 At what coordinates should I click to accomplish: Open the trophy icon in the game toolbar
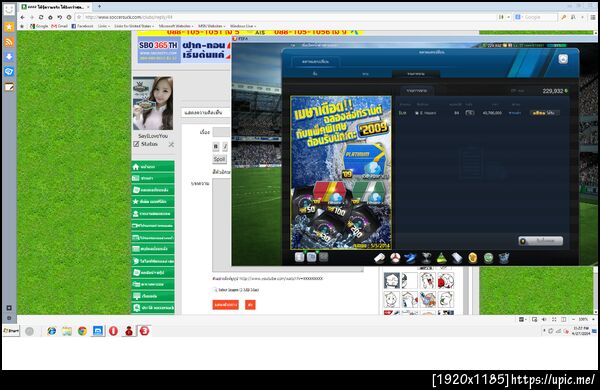pyautogui.click(x=426, y=258)
